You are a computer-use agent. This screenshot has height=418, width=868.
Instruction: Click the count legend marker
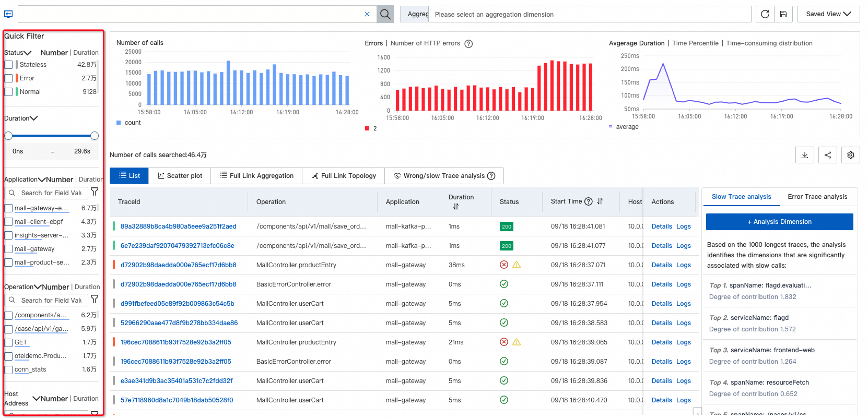pos(119,123)
